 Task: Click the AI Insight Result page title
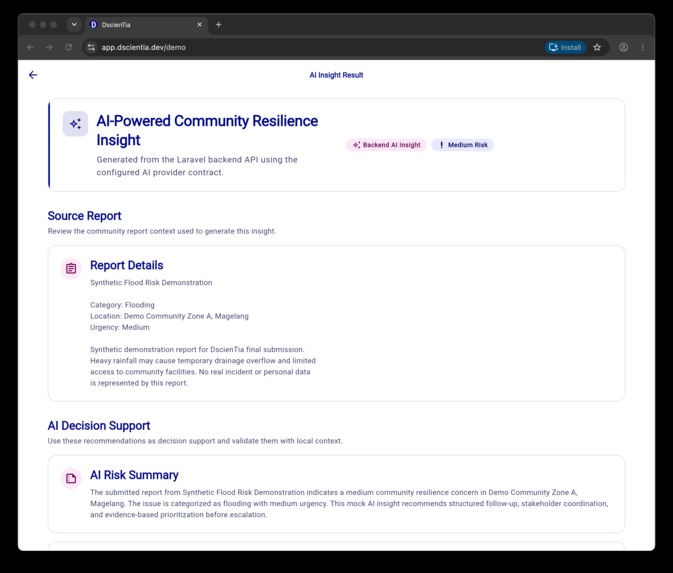pos(336,75)
